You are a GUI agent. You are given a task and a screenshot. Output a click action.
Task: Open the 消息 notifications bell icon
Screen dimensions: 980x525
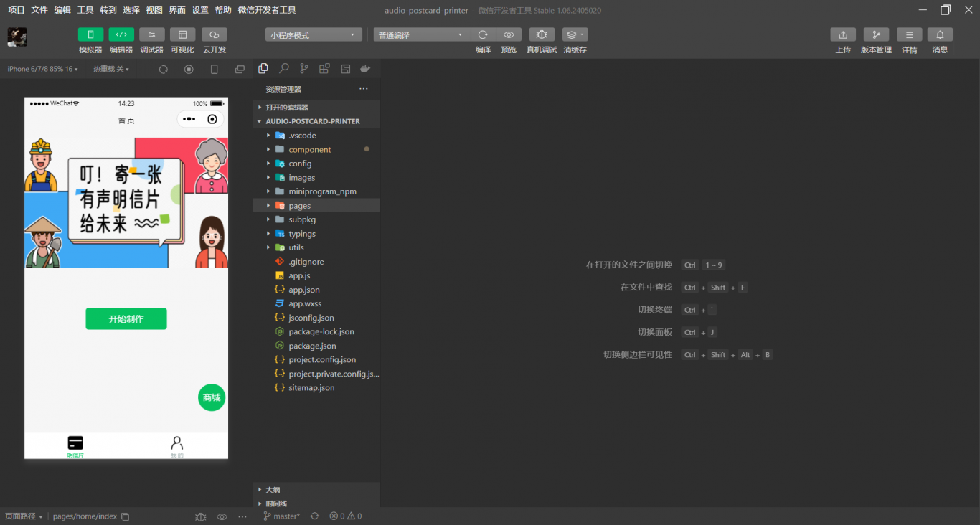pyautogui.click(x=940, y=34)
